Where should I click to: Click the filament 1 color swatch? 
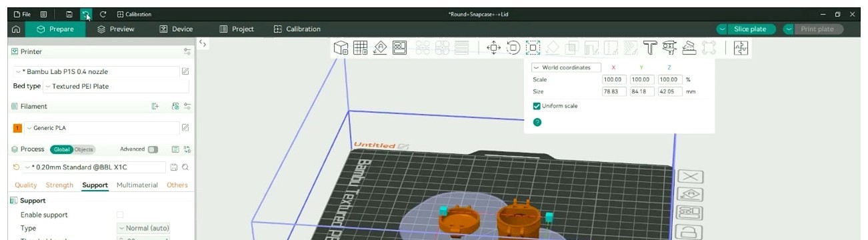click(17, 128)
